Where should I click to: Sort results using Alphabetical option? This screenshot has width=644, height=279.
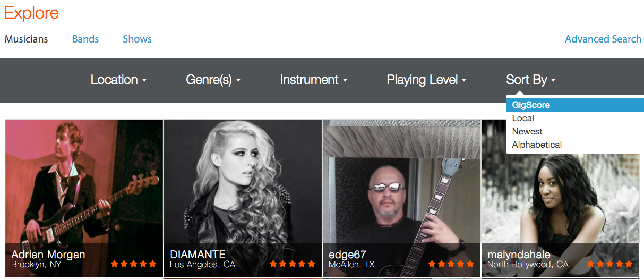pos(575,145)
